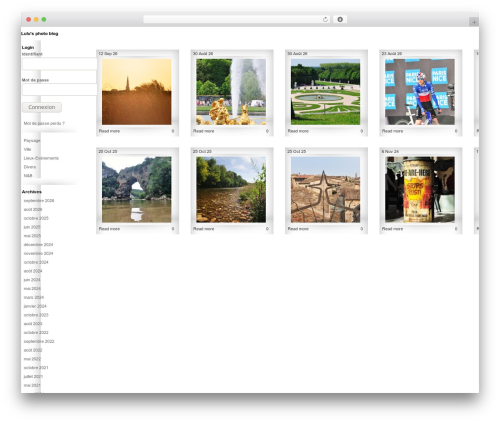Image resolution: width=500 pixels, height=423 pixels.
Task: Open the juin 2024 archive
Action: (x=32, y=280)
